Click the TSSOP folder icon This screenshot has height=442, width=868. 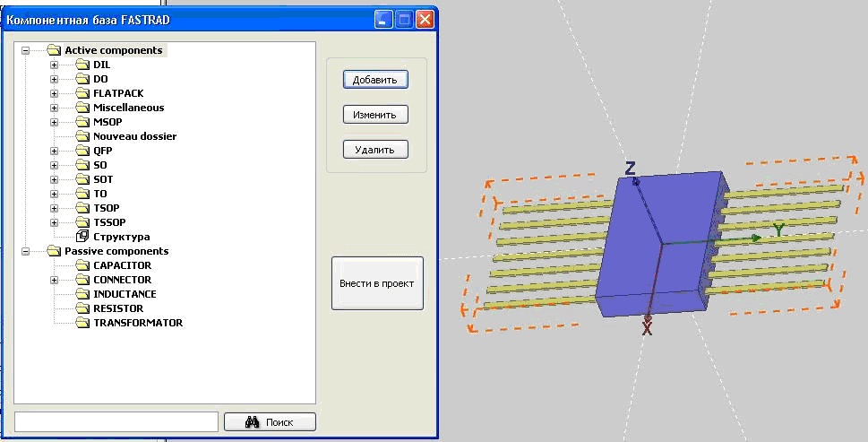82,222
